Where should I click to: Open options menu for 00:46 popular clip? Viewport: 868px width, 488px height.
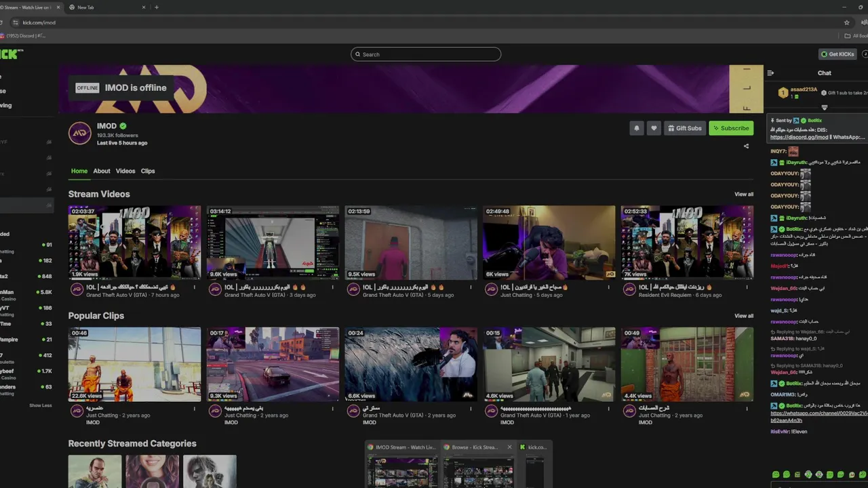click(195, 409)
